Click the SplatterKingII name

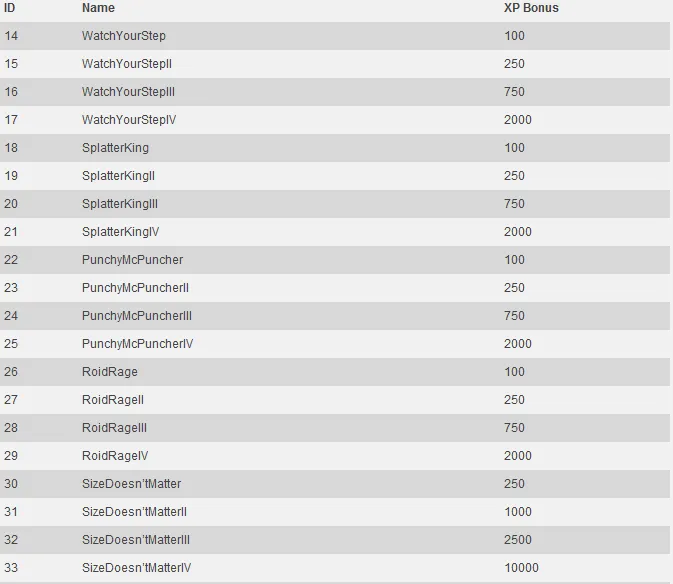[x=118, y=176]
